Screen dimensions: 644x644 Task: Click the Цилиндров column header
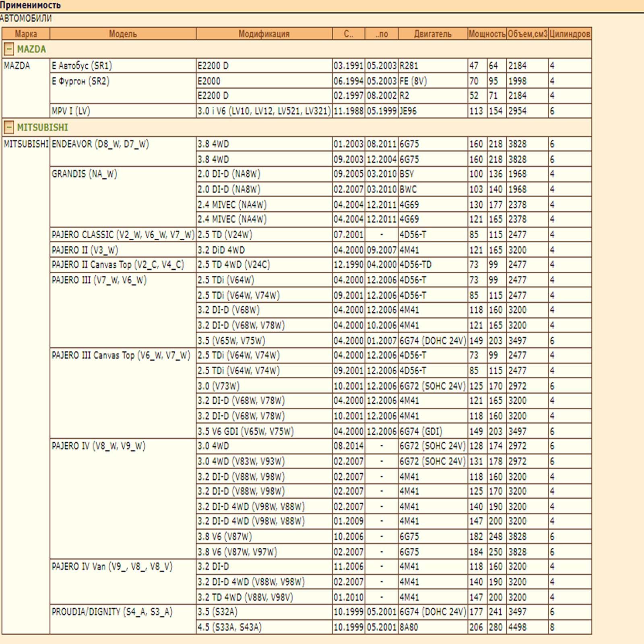[x=570, y=34]
